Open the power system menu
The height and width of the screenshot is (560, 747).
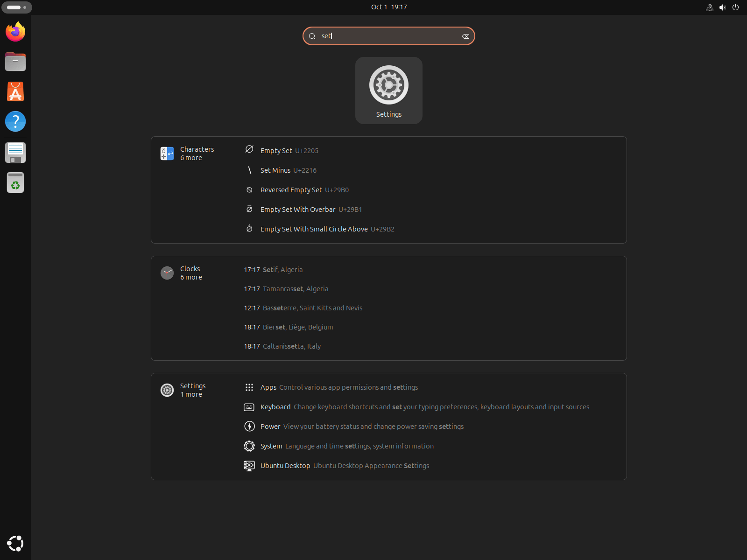(x=735, y=7)
